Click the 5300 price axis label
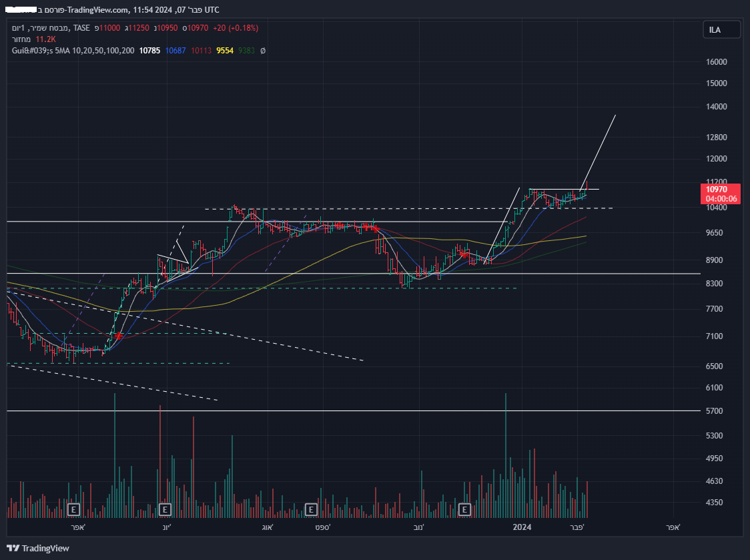This screenshot has height=560, width=750. click(x=715, y=436)
